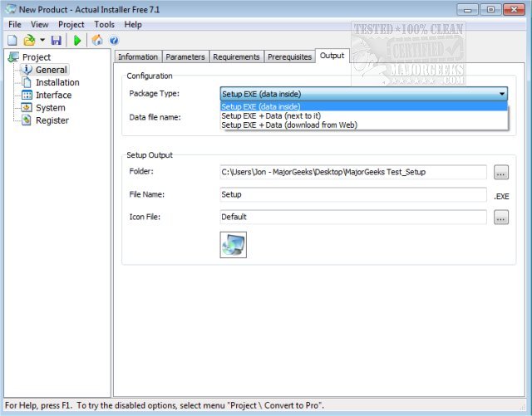
Task: Maximize the Actual Installer window
Action: click(x=490, y=9)
